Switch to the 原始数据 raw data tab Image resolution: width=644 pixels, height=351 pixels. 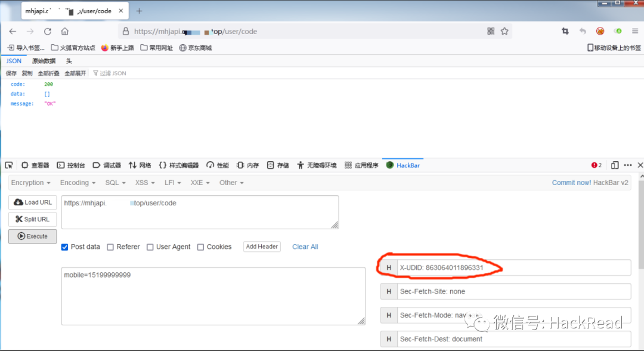tap(44, 61)
